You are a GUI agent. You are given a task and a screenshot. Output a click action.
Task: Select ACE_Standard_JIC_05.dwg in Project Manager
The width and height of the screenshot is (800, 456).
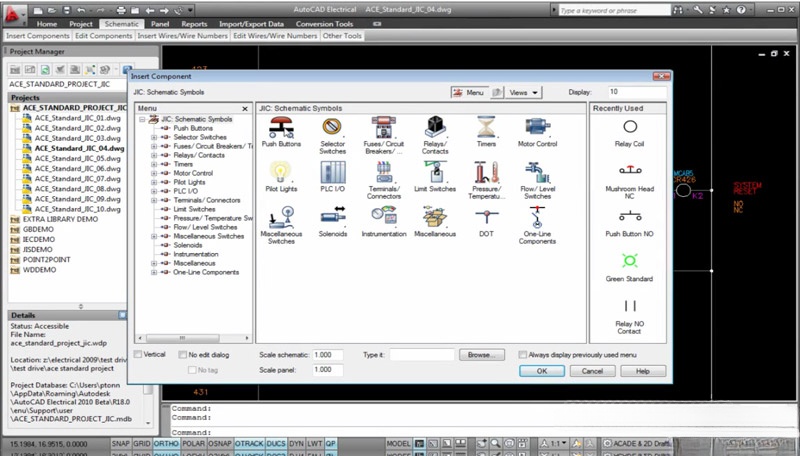click(77, 159)
